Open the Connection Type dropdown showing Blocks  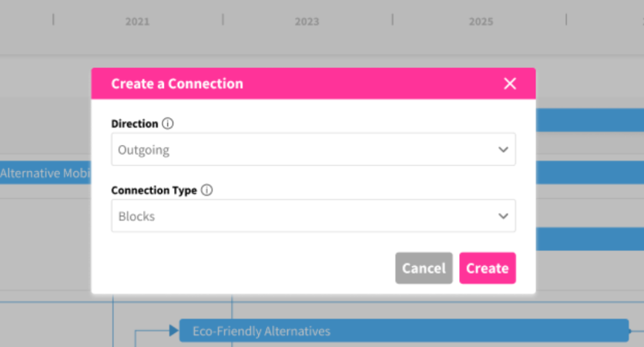[304, 217]
